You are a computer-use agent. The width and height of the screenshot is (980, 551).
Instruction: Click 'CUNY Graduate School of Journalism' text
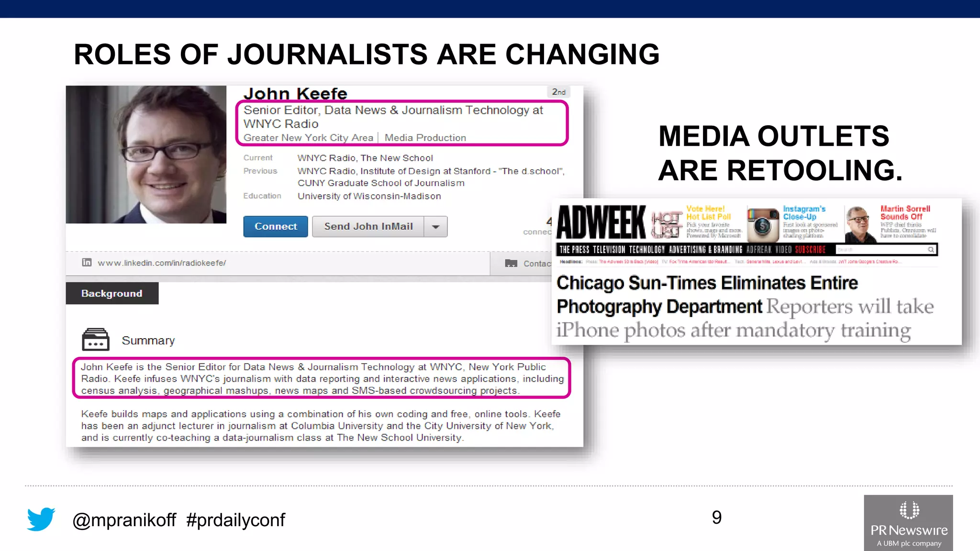click(381, 183)
